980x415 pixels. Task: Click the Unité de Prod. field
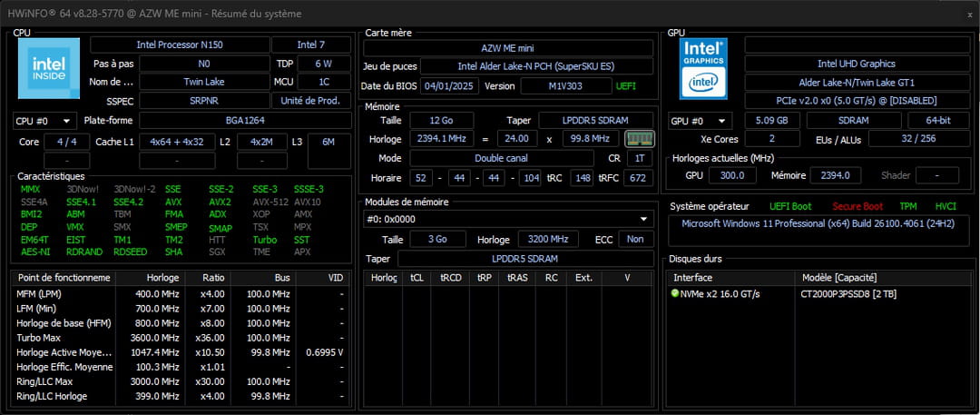pyautogui.click(x=311, y=100)
